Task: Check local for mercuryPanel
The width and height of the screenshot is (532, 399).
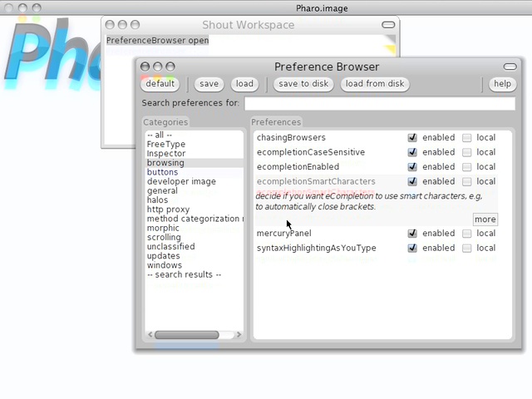Action: 467,234
